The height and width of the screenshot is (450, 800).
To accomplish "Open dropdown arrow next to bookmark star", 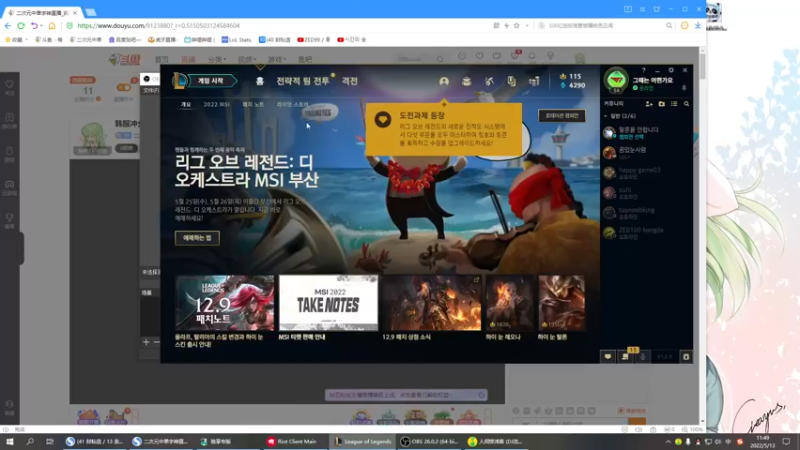I will pyautogui.click(x=527, y=26).
